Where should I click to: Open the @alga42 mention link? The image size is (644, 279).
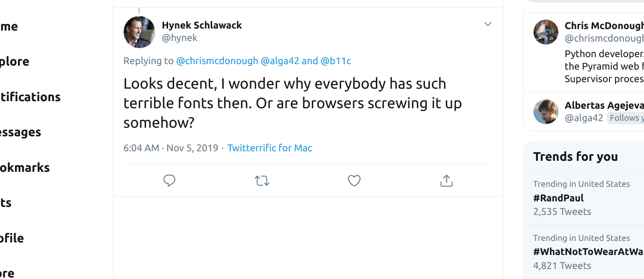point(280,61)
